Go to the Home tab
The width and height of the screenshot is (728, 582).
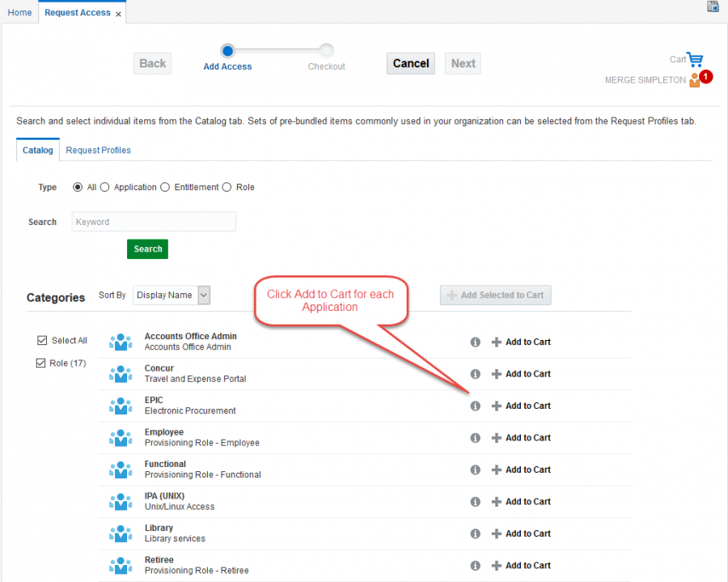[19, 13]
